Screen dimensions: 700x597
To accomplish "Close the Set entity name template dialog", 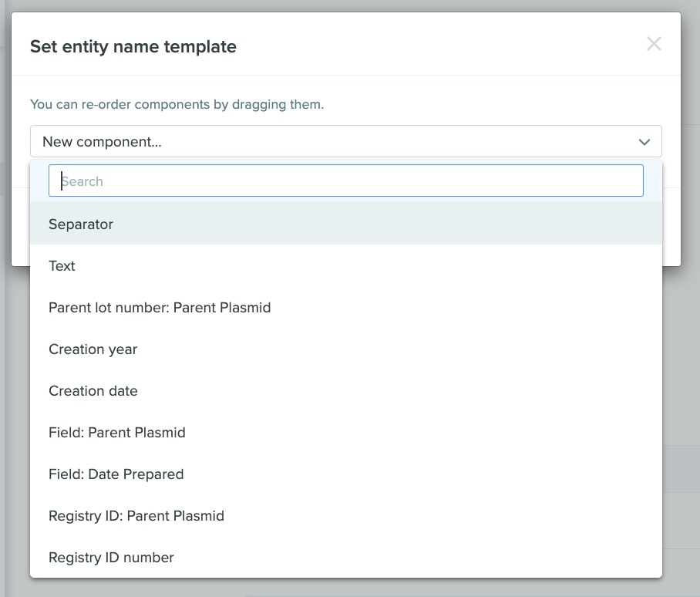I will pyautogui.click(x=654, y=44).
